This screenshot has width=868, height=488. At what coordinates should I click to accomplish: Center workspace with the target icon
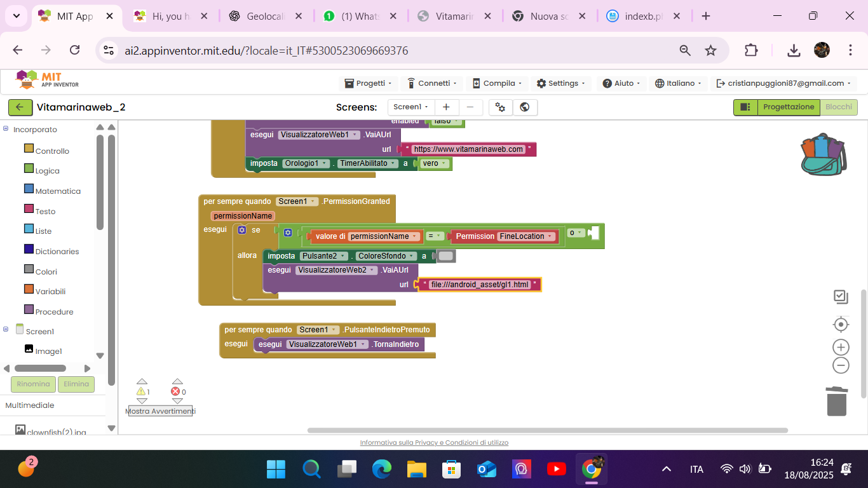841,325
